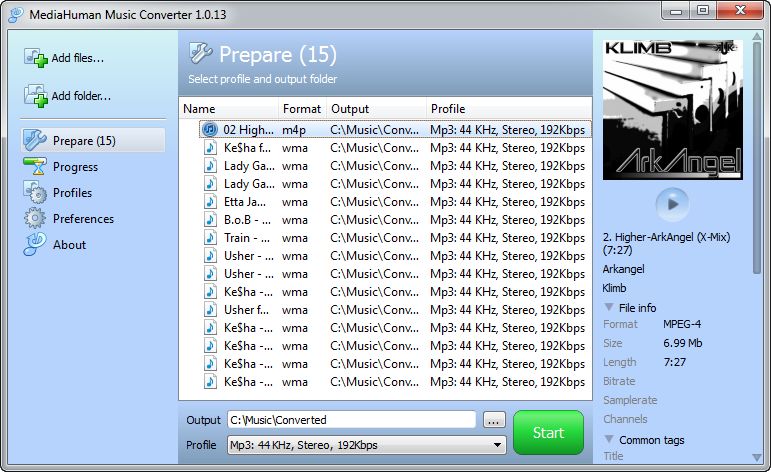Click the profile cell of the Train row
This screenshot has height=472, width=771.
pos(507,238)
